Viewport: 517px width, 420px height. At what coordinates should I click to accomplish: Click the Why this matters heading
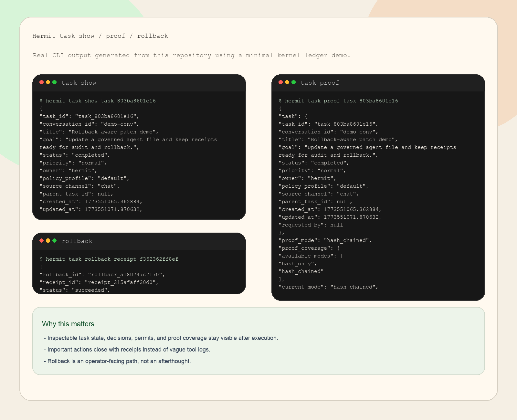point(68,324)
